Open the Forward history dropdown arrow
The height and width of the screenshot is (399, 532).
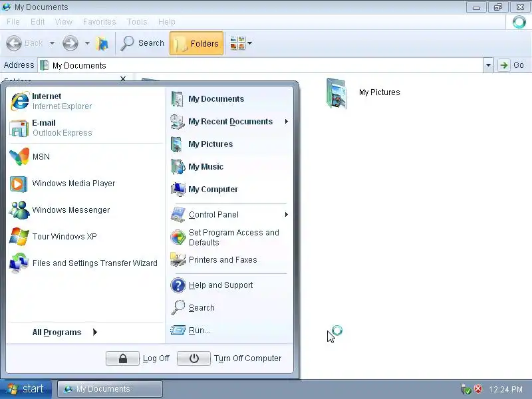[x=87, y=43]
